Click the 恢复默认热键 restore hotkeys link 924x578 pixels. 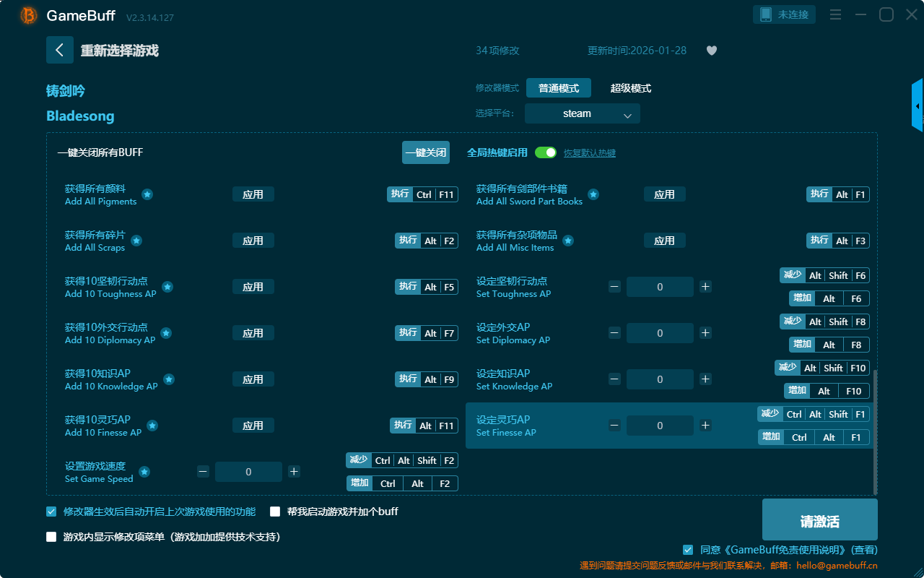tap(589, 153)
